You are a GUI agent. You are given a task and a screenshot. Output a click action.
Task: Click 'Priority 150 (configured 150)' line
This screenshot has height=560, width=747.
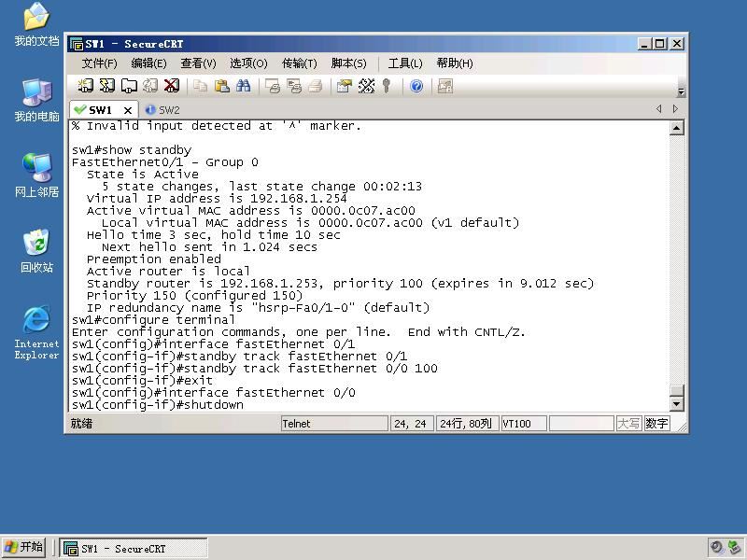194,296
